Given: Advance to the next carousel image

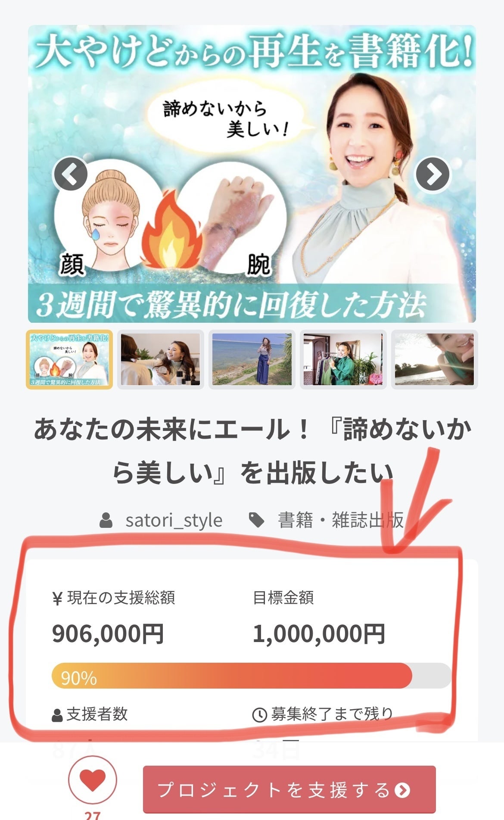Looking at the screenshot, I should pyautogui.click(x=432, y=174).
